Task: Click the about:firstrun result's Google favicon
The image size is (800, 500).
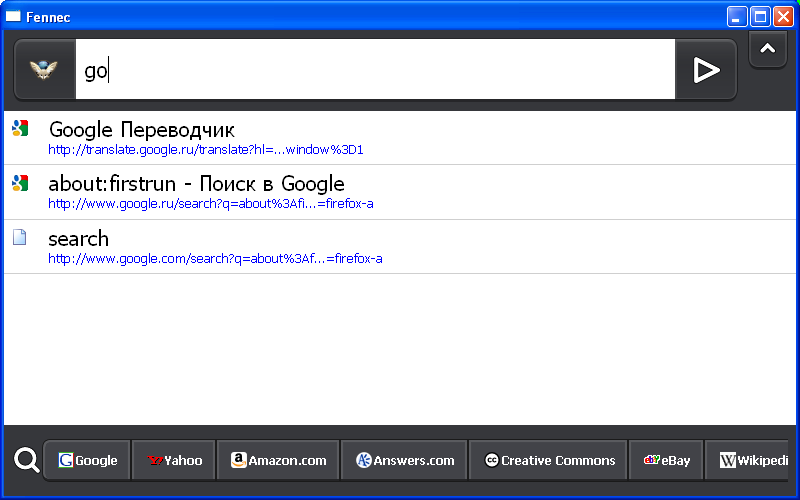Action: (20, 183)
